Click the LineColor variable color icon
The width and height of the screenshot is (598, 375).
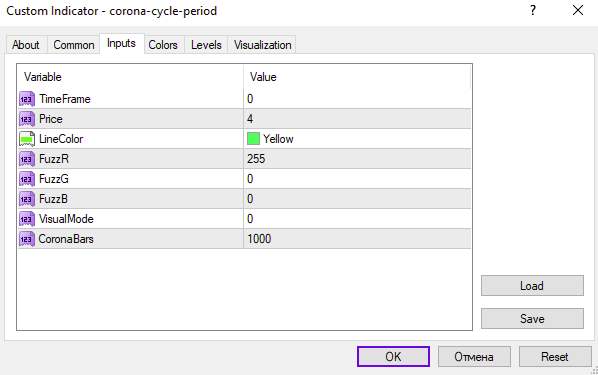[x=27, y=139]
